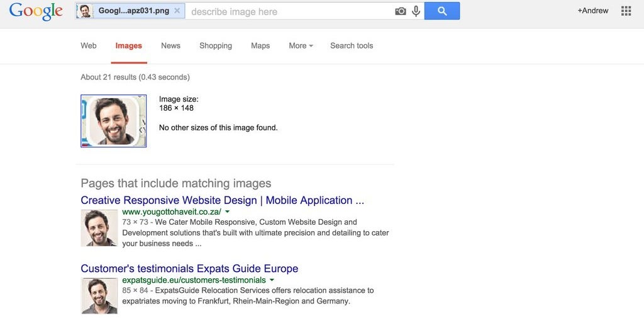Click the expatsguide.eu/customers-testimonials URL
Image resolution: width=644 pixels, height=318 pixels.
pyautogui.click(x=194, y=280)
